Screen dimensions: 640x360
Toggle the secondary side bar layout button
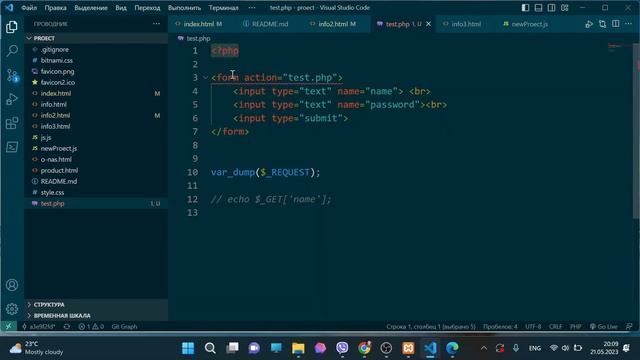tap(551, 8)
